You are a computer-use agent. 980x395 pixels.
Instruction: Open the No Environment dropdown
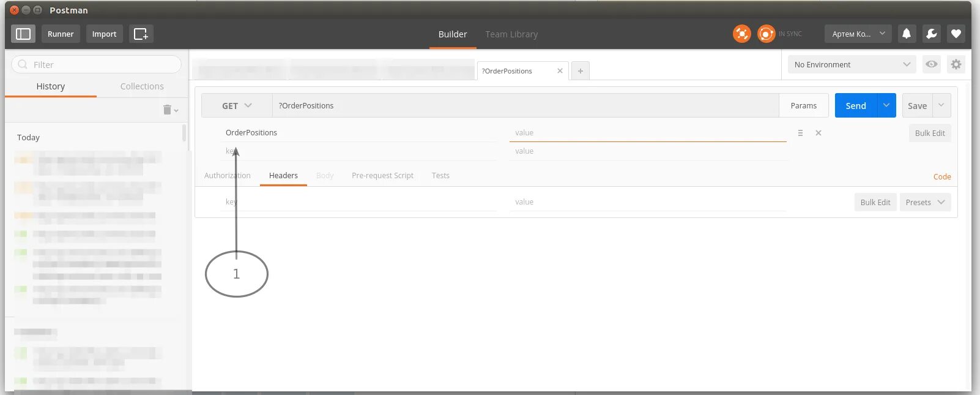[852, 64]
